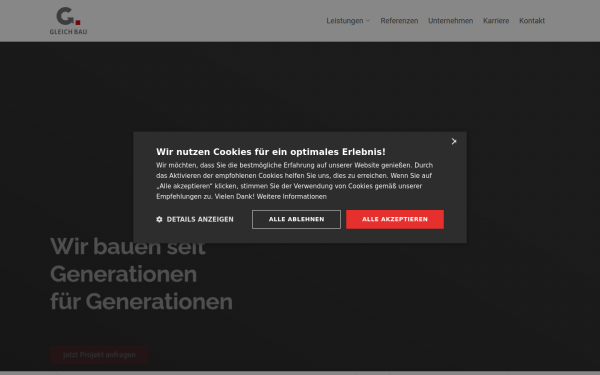Navigate to Kontakt
Screen dimensions: 600x375
click(532, 21)
